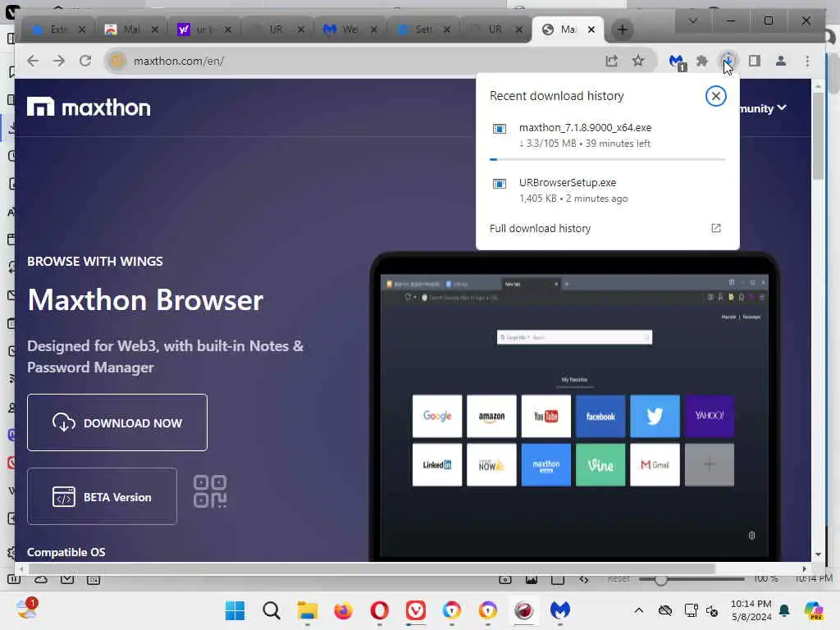Screen dimensions: 840x630
Task: Open a new tab with plus button
Action: [622, 30]
